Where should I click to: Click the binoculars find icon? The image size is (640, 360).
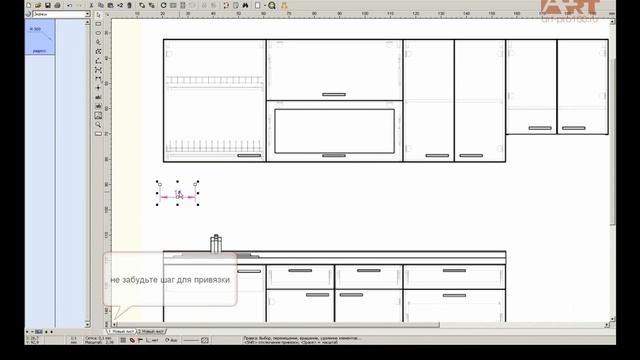[245, 5]
